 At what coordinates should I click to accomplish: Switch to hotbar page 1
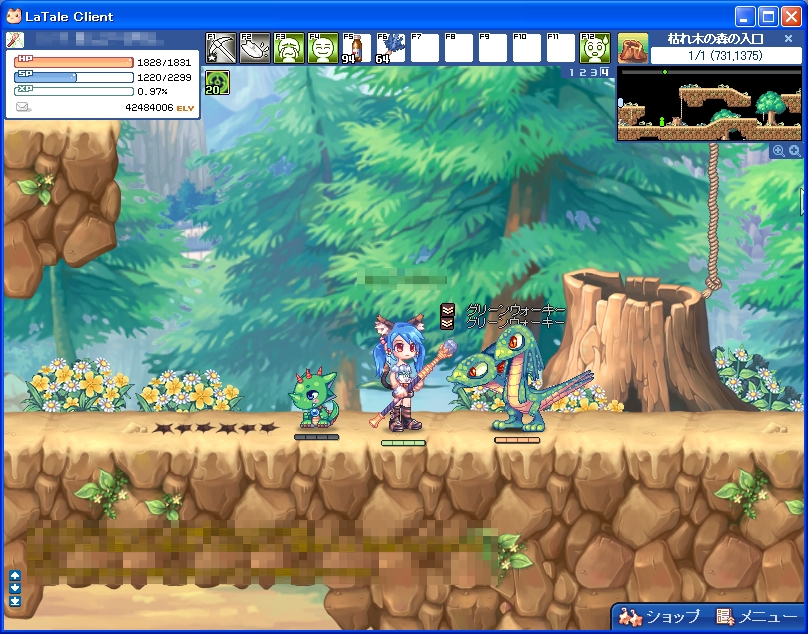click(x=573, y=72)
